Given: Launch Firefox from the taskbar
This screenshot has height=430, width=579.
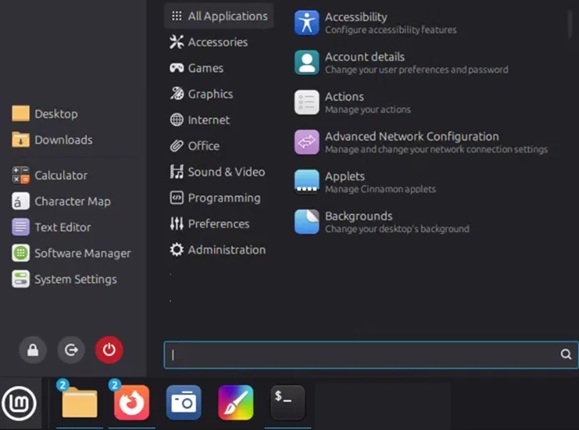Looking at the screenshot, I should point(131,403).
